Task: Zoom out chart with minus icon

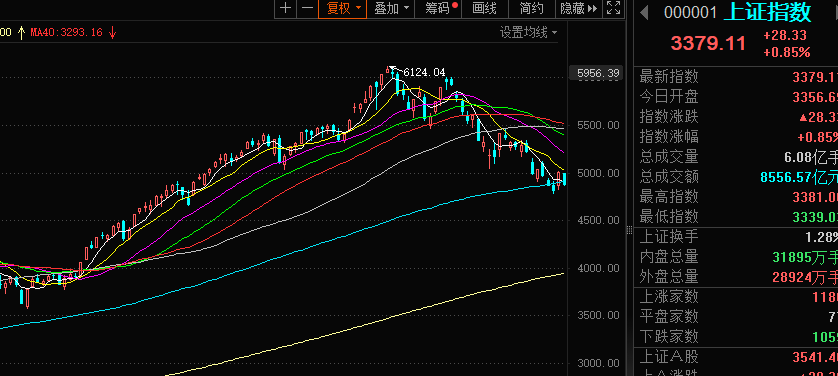Action: click(307, 9)
